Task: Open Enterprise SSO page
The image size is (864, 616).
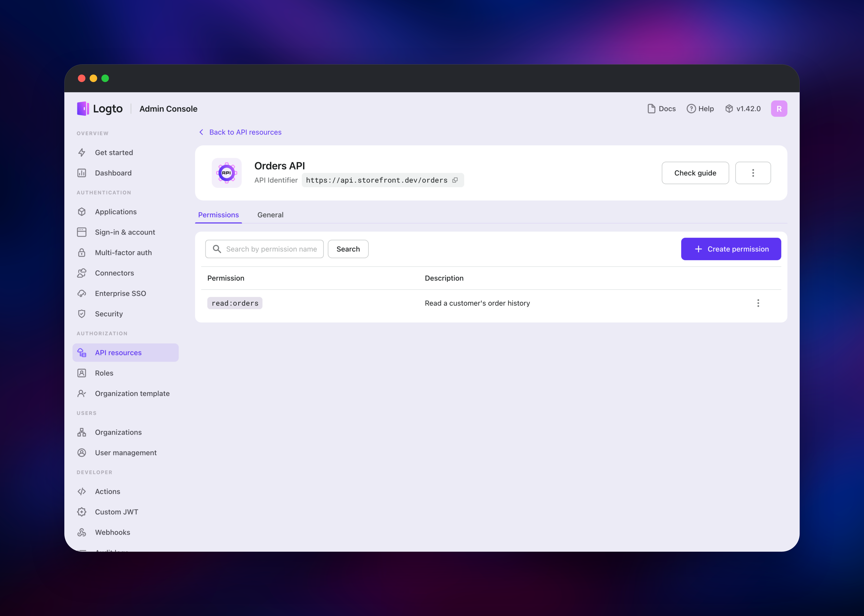Action: pyautogui.click(x=126, y=294)
